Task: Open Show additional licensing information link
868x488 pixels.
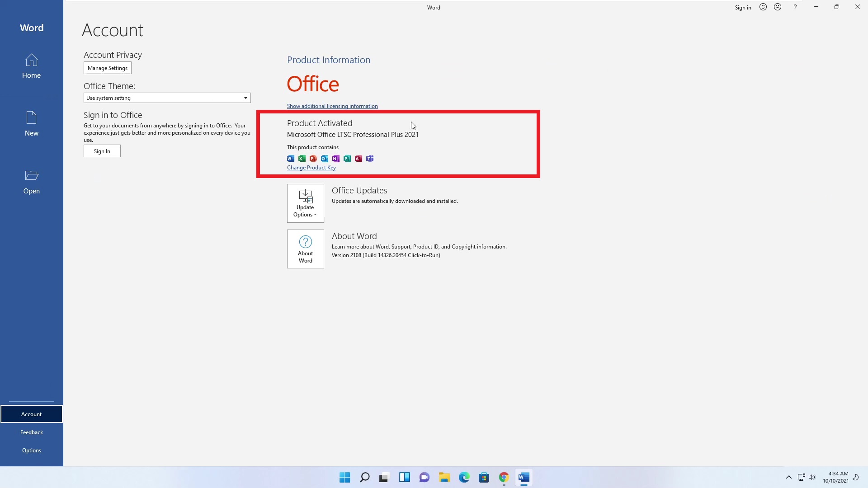Action: coord(332,106)
